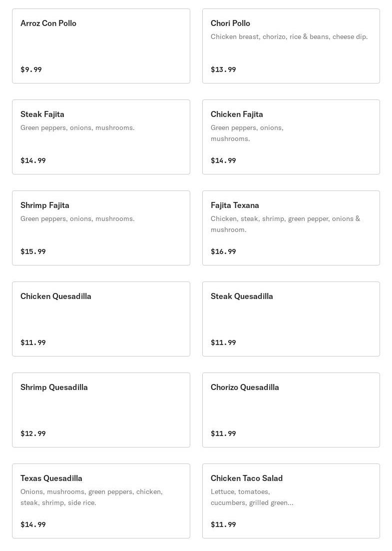Viewport: 392px width, 551px height.
Task: Click the truncated Chicken Taco Salad description
Action: point(252,497)
